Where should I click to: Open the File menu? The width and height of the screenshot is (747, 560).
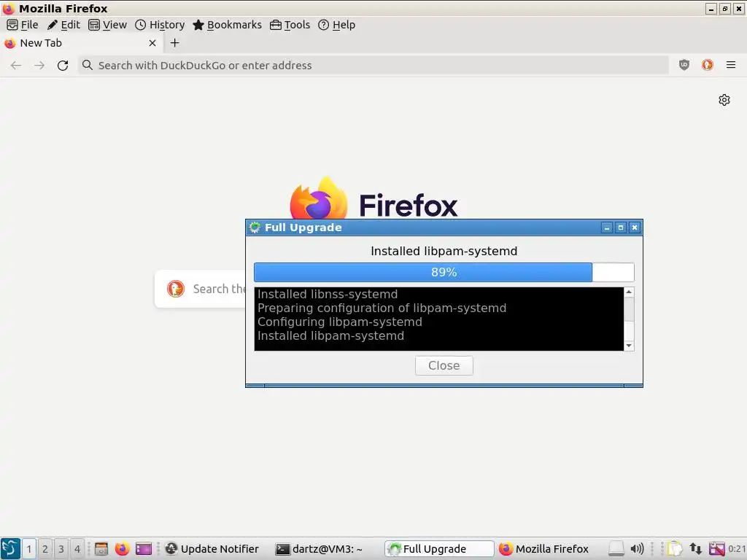23,25
